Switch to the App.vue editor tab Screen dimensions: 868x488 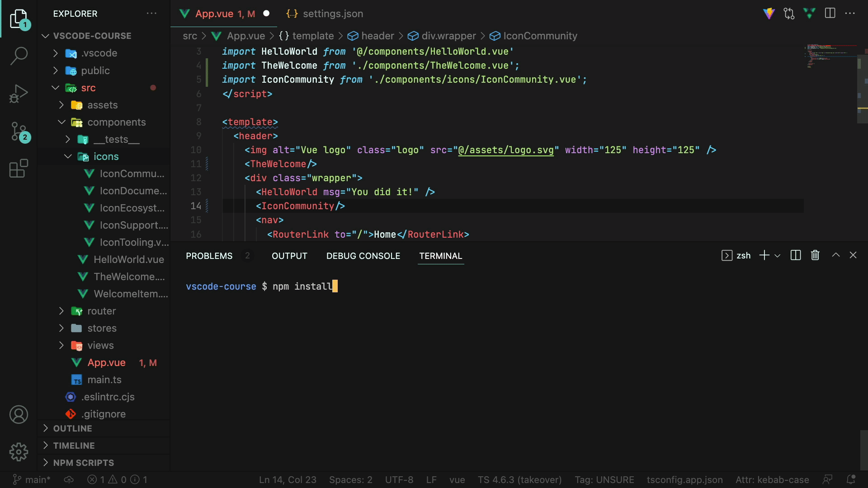224,14
